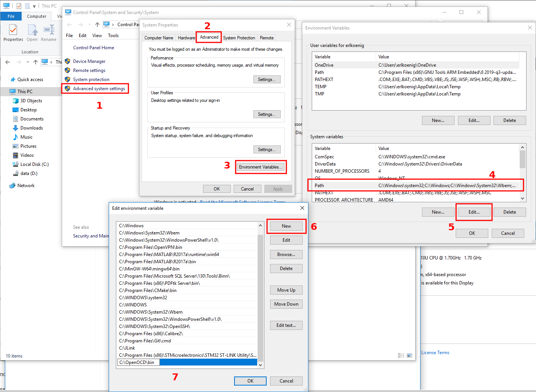Switch to System Protection tab

pos(239,38)
